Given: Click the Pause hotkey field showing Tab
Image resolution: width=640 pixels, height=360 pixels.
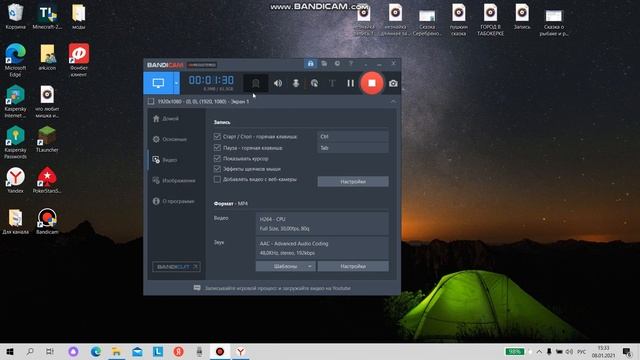Looking at the screenshot, I should pyautogui.click(x=353, y=148).
